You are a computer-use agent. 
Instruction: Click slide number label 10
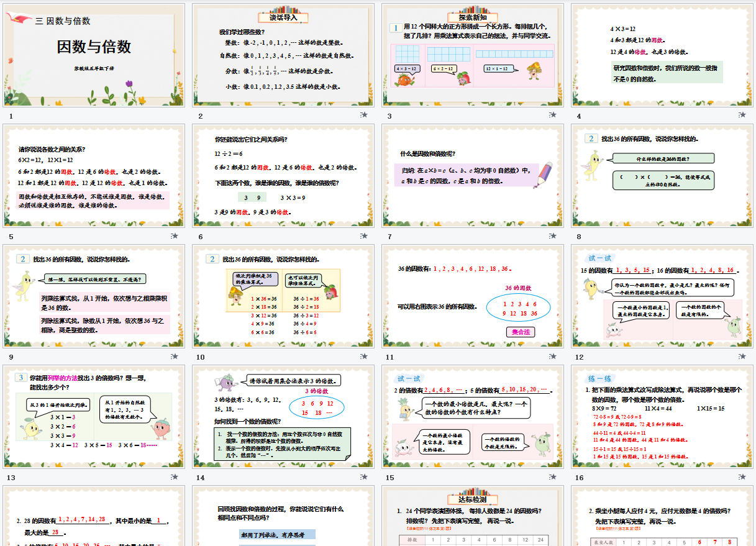click(x=201, y=357)
